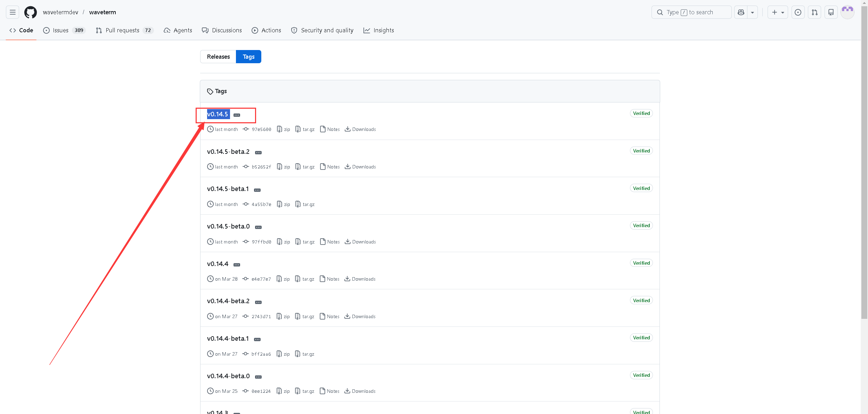Open the Pull requests tab
Viewport: 868px width, 414px height.
point(124,30)
